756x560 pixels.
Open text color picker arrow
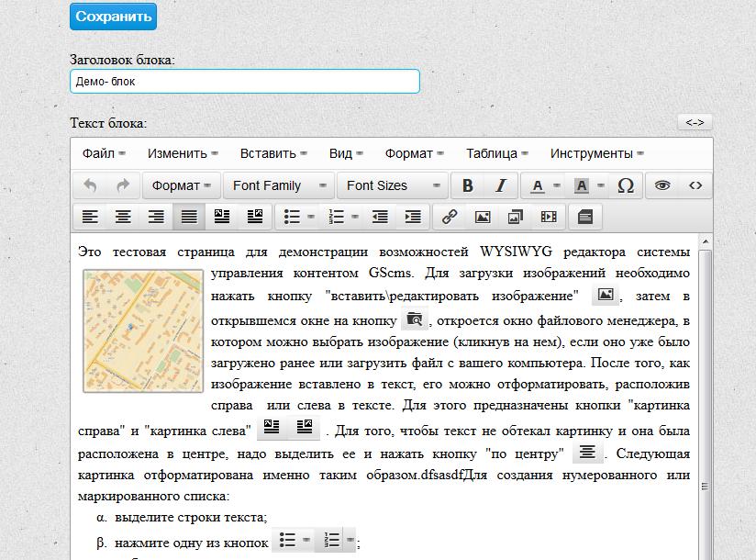coord(557,185)
